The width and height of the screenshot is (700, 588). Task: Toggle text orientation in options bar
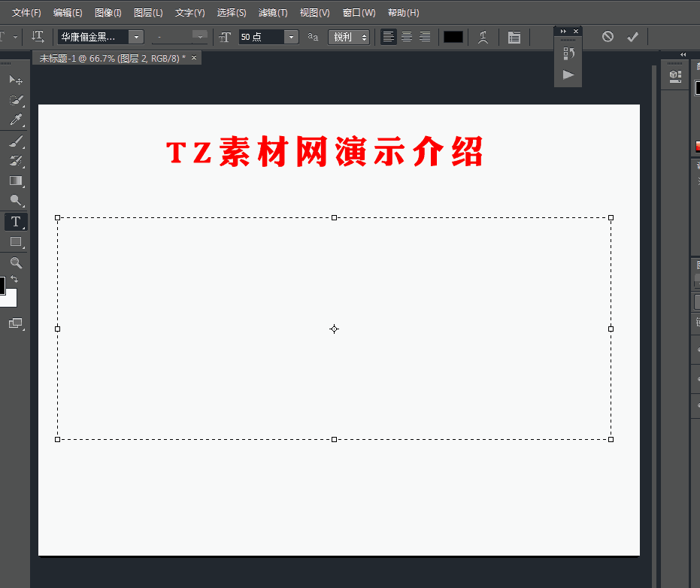[38, 37]
